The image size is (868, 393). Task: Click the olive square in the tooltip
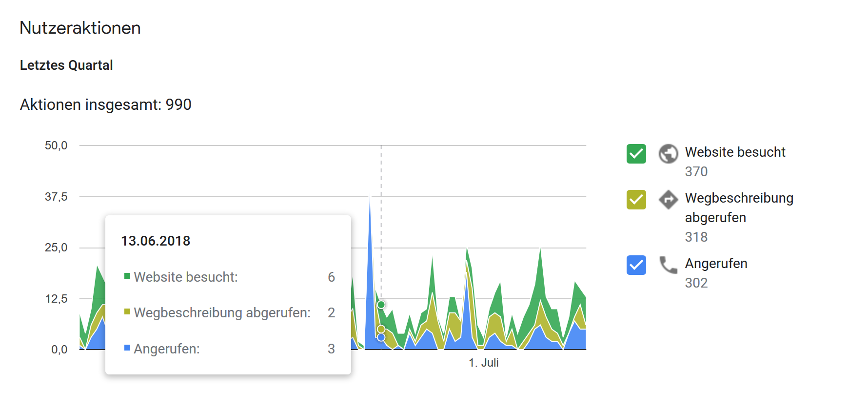[x=127, y=312]
